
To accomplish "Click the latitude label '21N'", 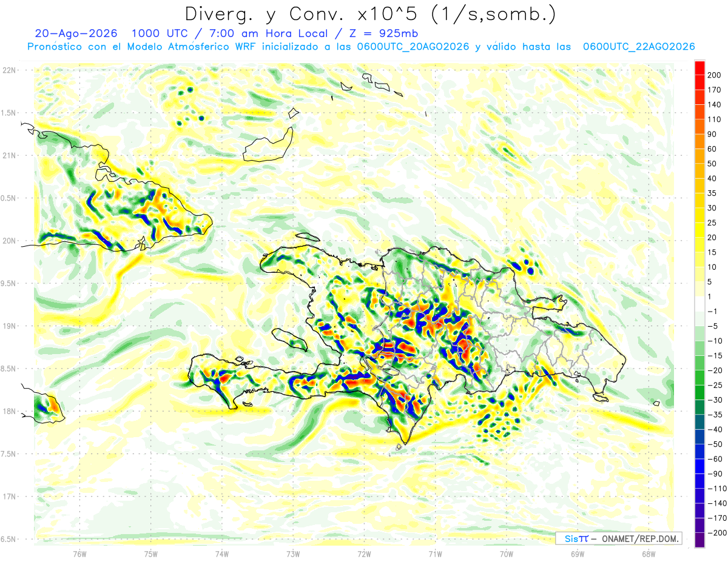I will click(10, 155).
